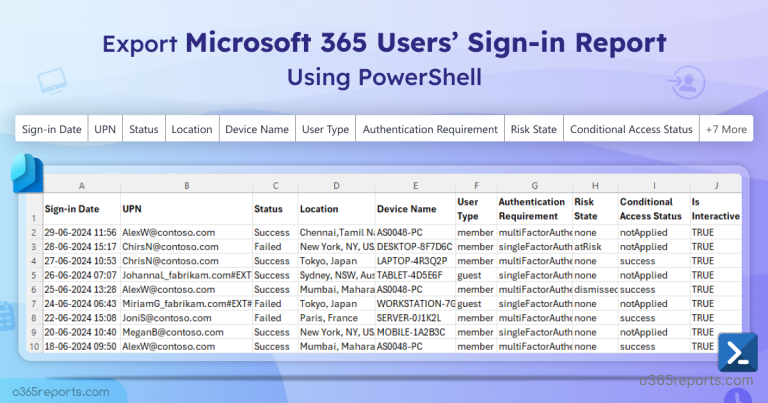Click cell '18-06-2024 09:50'
Screen dimensions: 768x403
click(82, 346)
